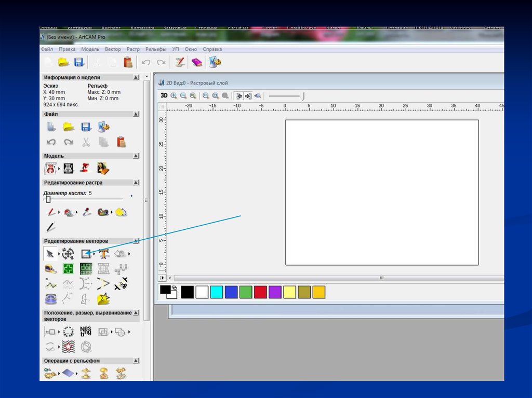Viewport: 532px width, 398px height.
Task: Select the vector selection arrow tool
Action: pos(49,253)
